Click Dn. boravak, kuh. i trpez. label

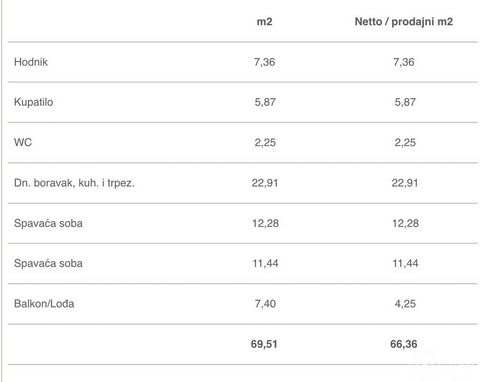click(x=74, y=183)
